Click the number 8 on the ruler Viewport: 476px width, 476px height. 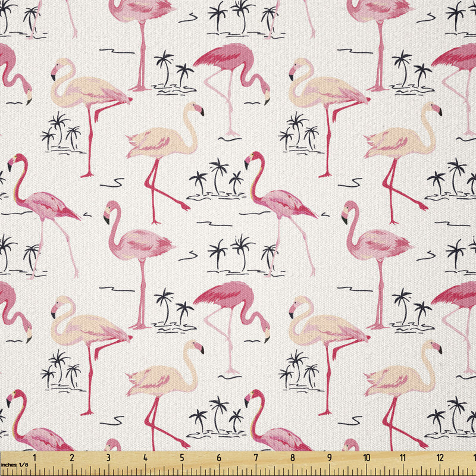click(293, 458)
